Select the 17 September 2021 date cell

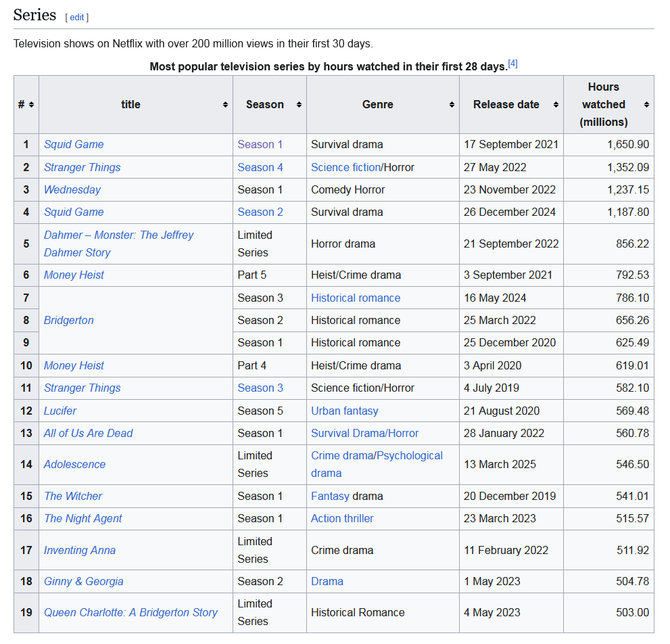tap(511, 145)
